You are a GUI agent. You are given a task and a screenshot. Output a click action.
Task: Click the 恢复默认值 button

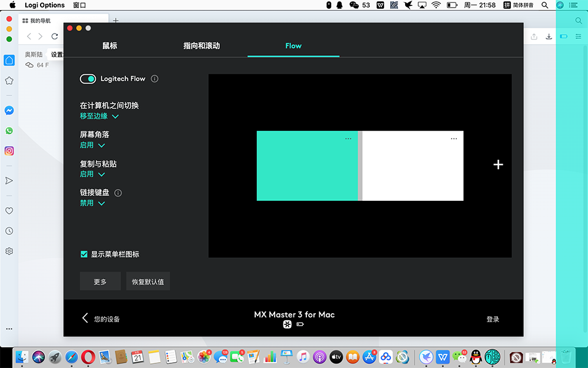coord(148,281)
